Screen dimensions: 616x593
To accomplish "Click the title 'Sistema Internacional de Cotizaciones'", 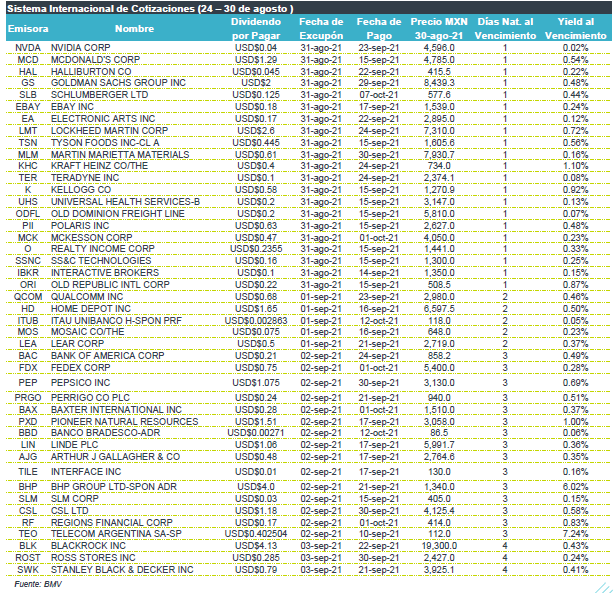I will tap(101, 9).
